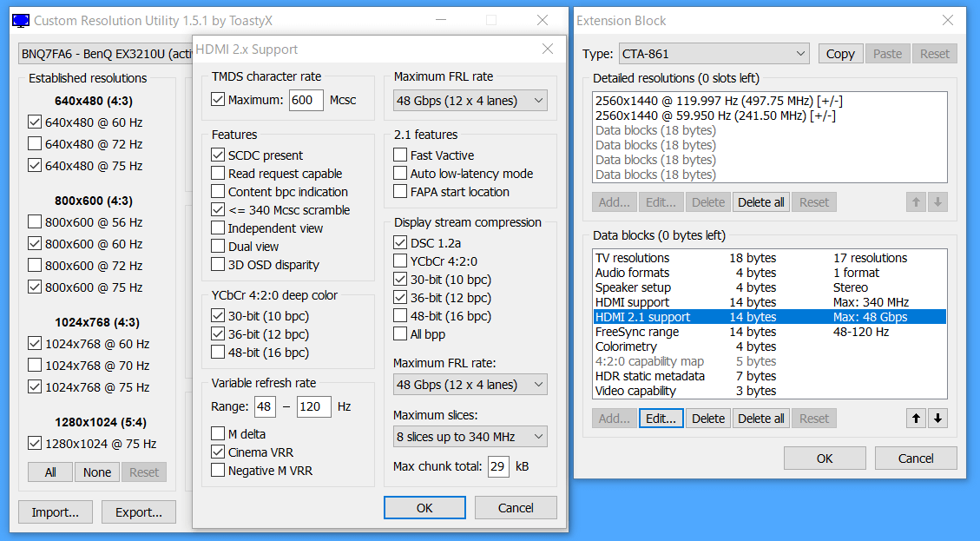Screen dimensions: 980x541
Task: Toggle 1024x768 @ 70 Hz checkbox
Action: point(35,366)
